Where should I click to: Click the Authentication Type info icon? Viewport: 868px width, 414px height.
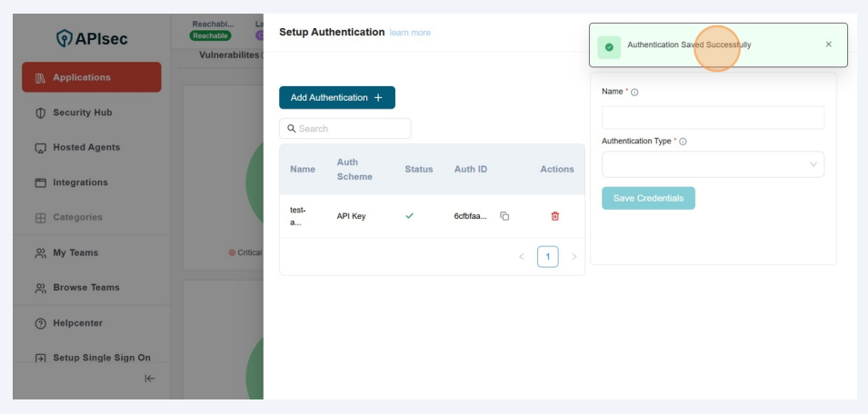683,142
